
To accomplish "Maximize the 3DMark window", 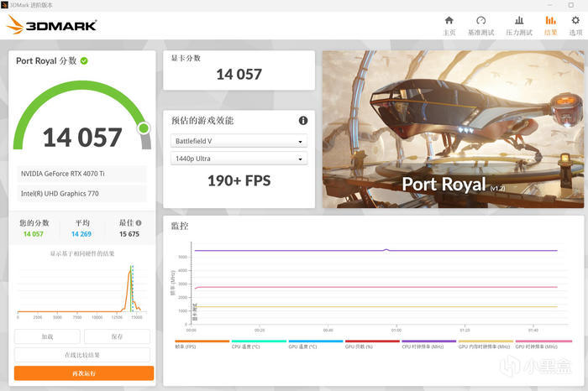I will [x=570, y=5].
